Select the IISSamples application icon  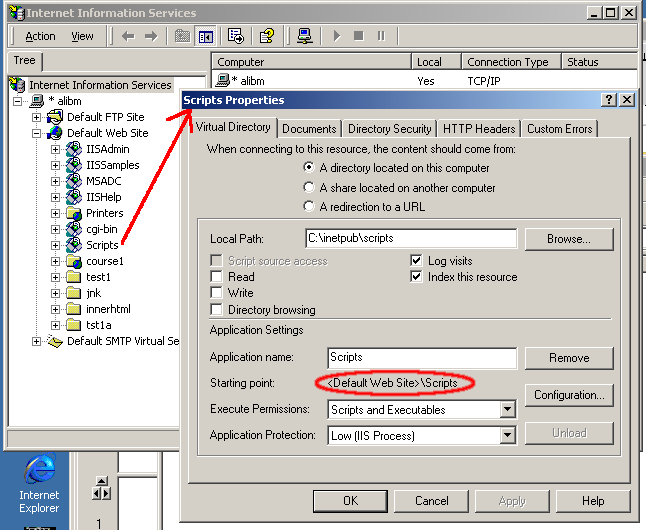coord(74,165)
